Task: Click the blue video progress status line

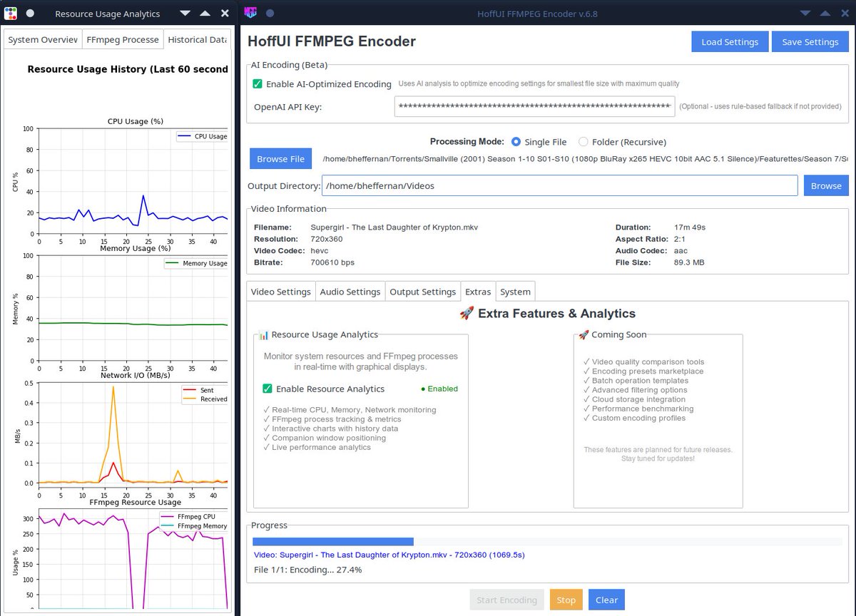Action: (389, 555)
